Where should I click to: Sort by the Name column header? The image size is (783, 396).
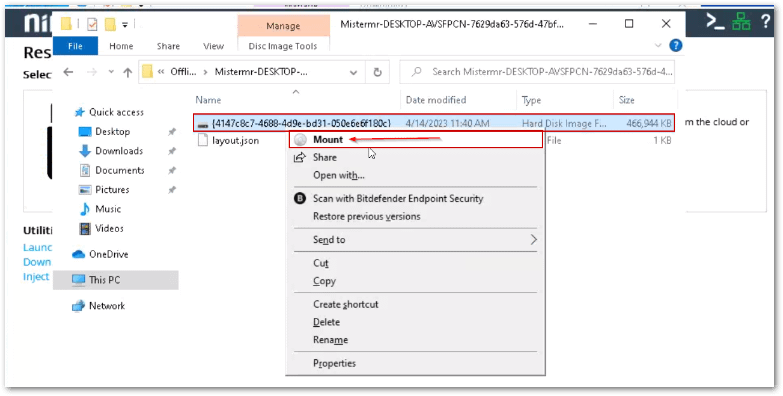click(208, 100)
